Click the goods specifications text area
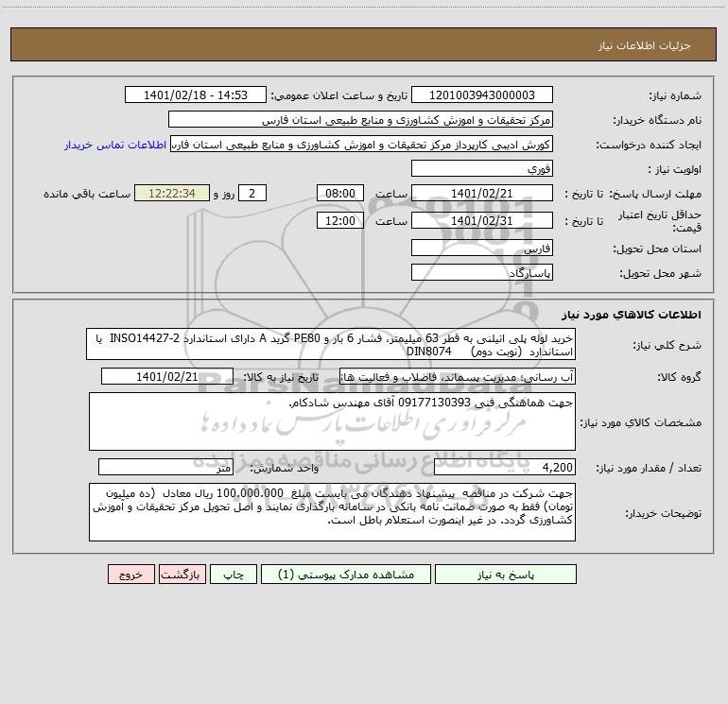Viewport: 728px width, 704px height. coord(332,421)
